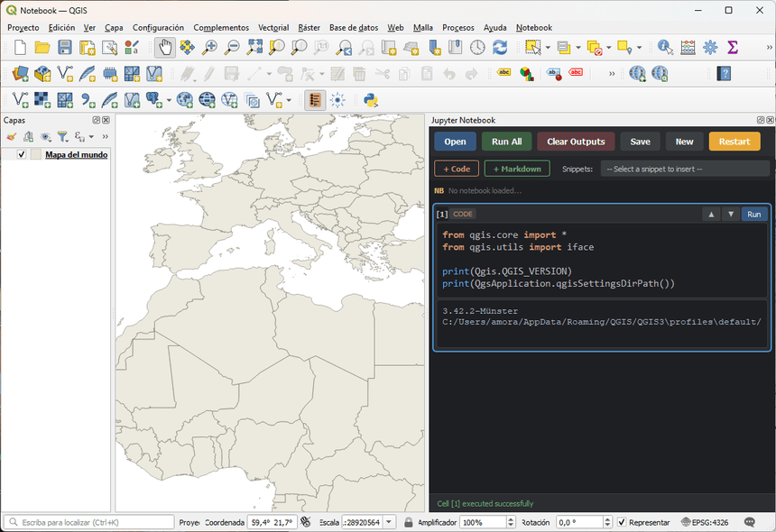The height and width of the screenshot is (532, 776).
Task: Refresh map with blue arrows icon
Action: point(500,48)
